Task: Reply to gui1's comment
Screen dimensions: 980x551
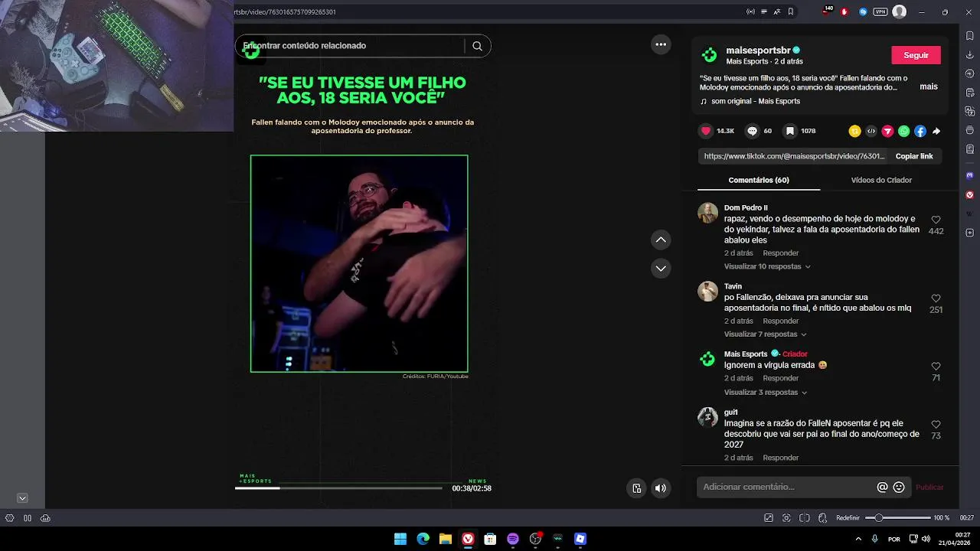Action: 781,458
